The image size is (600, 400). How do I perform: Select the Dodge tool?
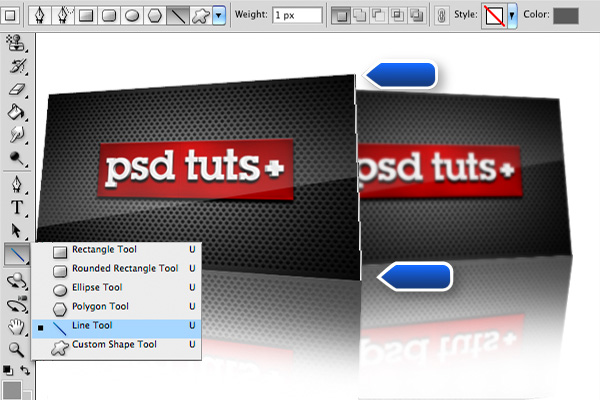16,158
